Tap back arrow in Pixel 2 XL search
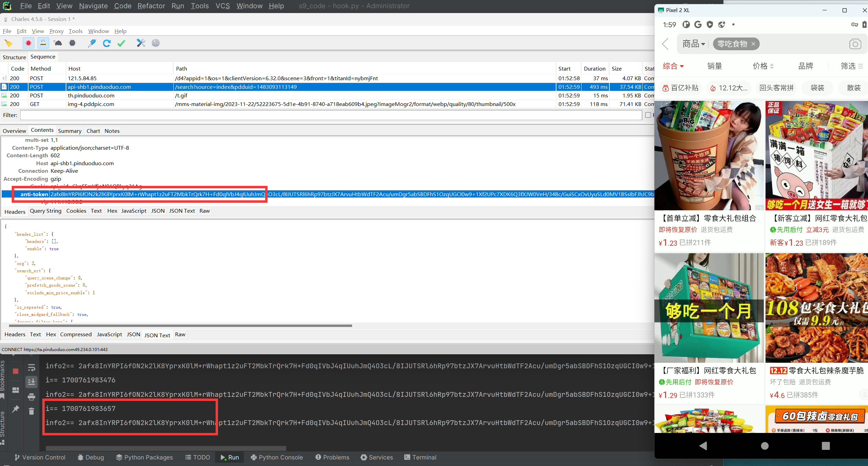Screen dimensions: 868x466 click(665, 44)
